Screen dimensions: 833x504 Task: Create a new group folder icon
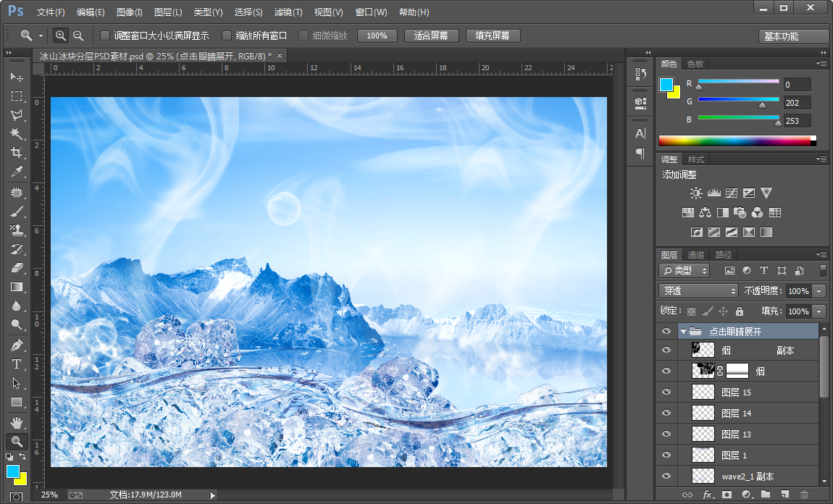[x=766, y=494]
